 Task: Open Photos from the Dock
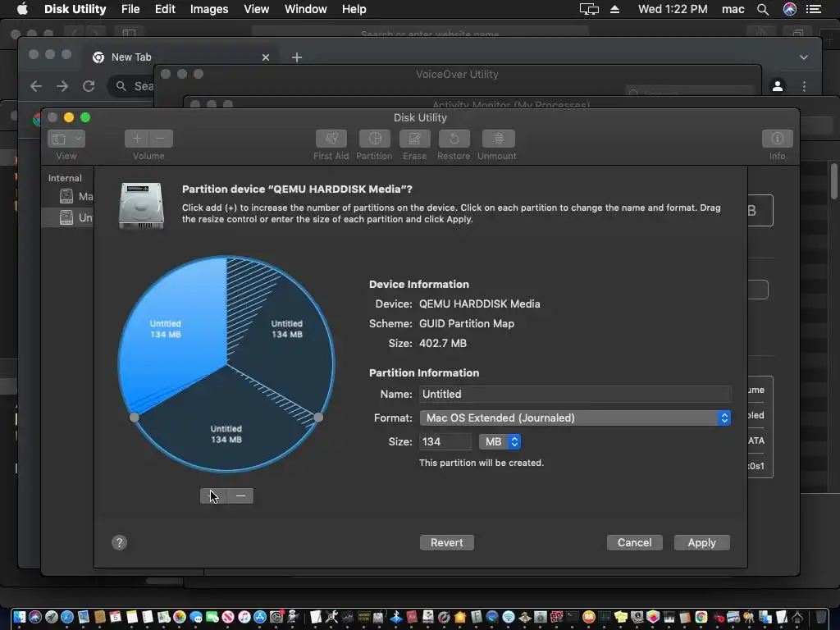click(x=180, y=617)
